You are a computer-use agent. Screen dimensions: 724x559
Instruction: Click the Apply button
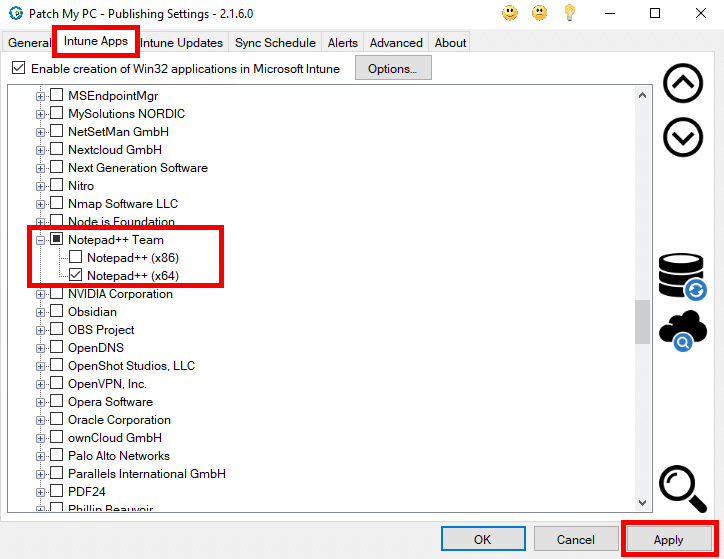coord(668,540)
